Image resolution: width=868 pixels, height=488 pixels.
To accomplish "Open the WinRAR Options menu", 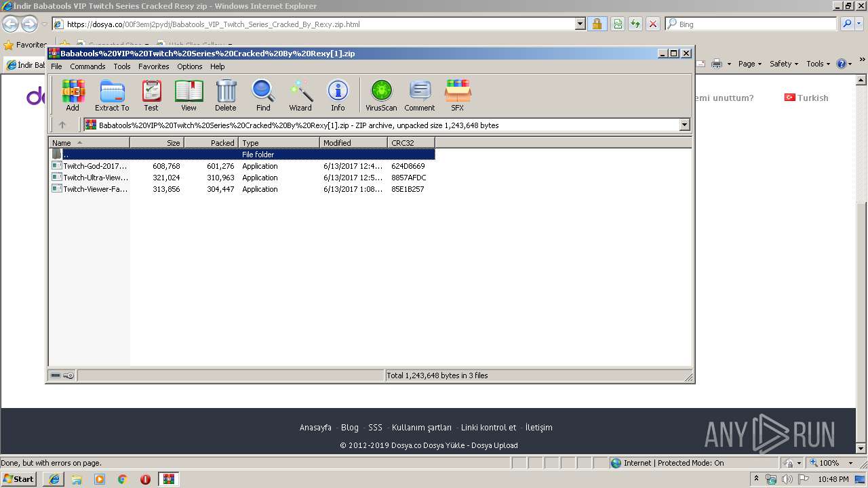I will click(190, 66).
